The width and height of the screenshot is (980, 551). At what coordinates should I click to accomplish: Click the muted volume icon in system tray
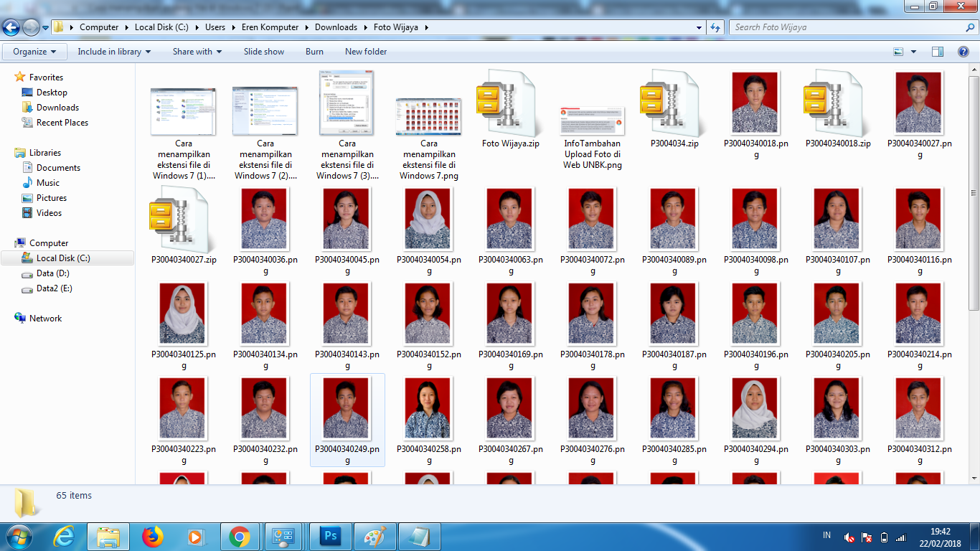pyautogui.click(x=849, y=538)
